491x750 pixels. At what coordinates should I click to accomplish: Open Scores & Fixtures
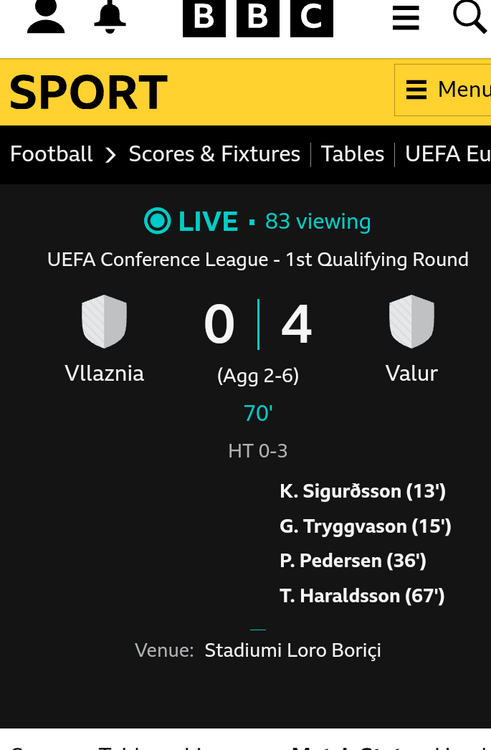(x=214, y=154)
